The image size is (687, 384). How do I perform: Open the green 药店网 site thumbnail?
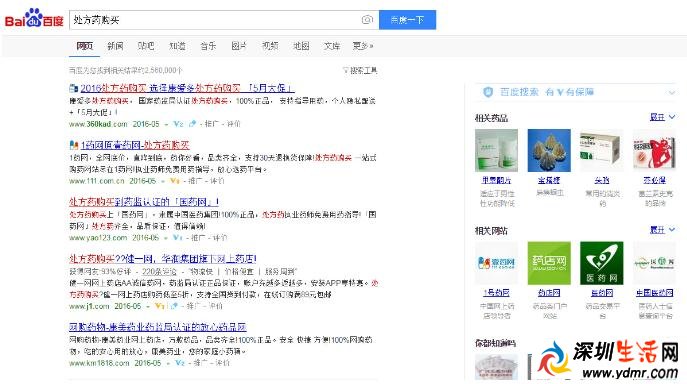(549, 263)
